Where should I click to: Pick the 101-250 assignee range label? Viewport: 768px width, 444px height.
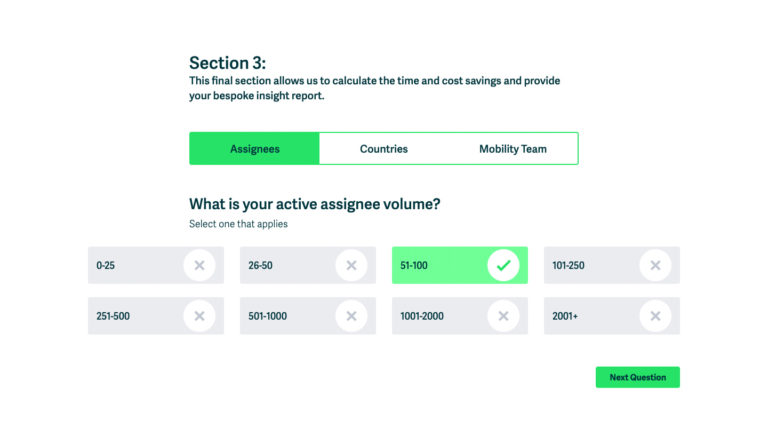[x=568, y=265]
